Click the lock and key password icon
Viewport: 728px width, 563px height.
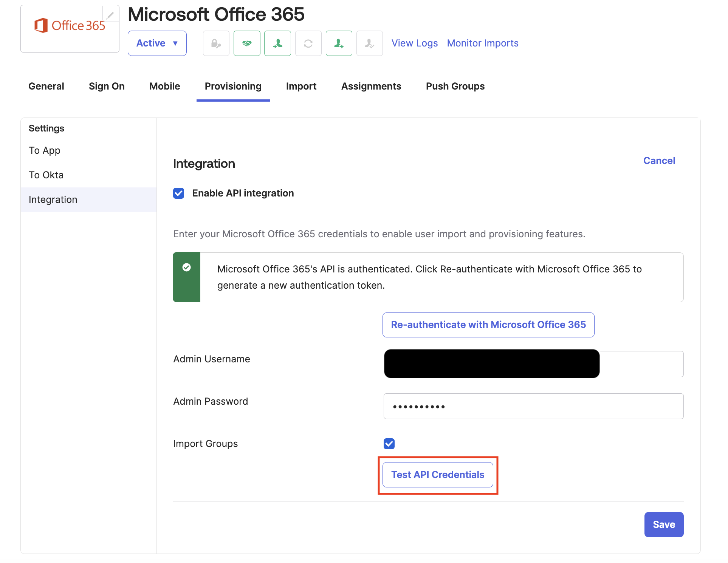point(216,43)
